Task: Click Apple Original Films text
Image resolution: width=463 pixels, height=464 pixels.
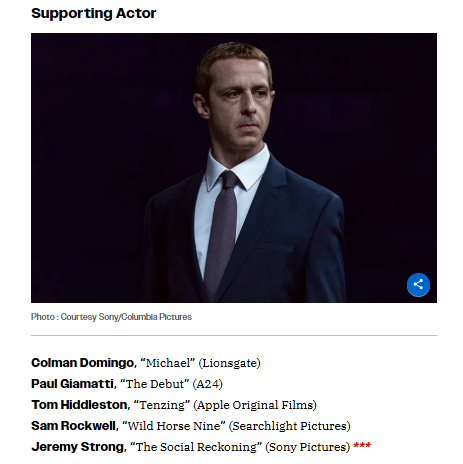Action: pyautogui.click(x=255, y=405)
